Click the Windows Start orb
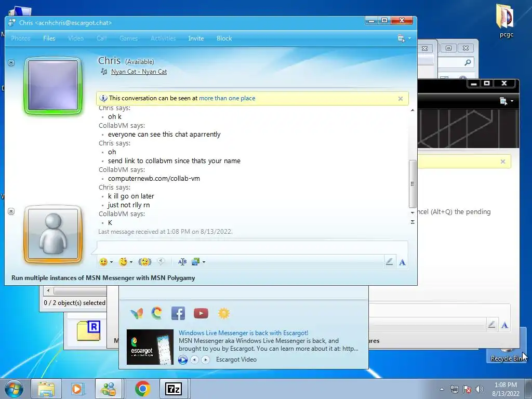532x399 pixels. click(x=14, y=389)
